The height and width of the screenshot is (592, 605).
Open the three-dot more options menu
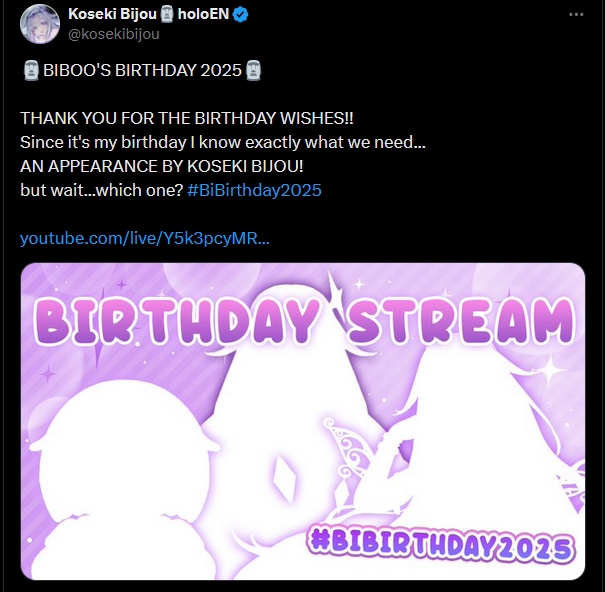pos(576,14)
